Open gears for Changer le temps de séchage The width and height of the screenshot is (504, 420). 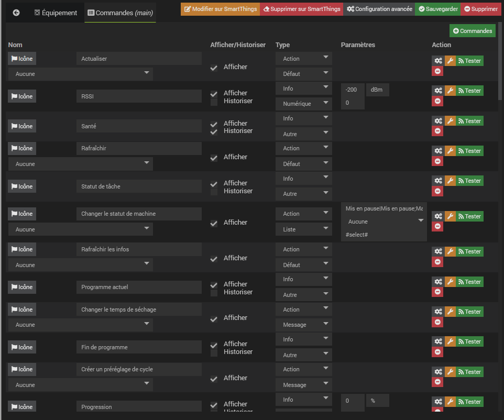pyautogui.click(x=438, y=312)
